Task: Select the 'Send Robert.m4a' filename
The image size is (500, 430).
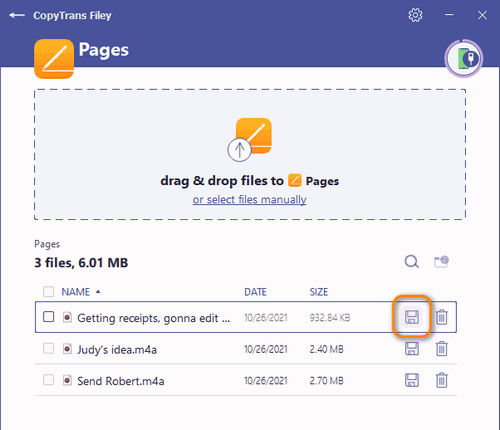Action: click(121, 381)
